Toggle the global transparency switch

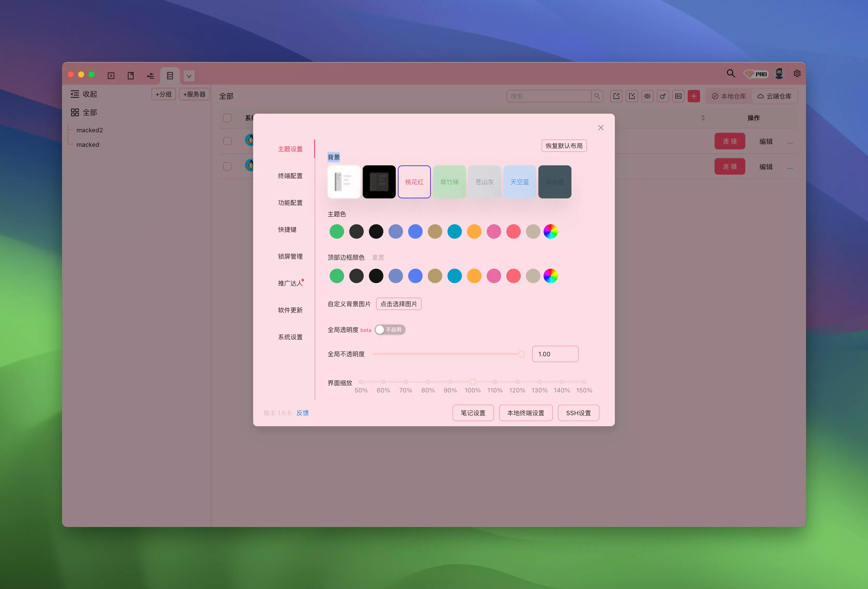(390, 330)
